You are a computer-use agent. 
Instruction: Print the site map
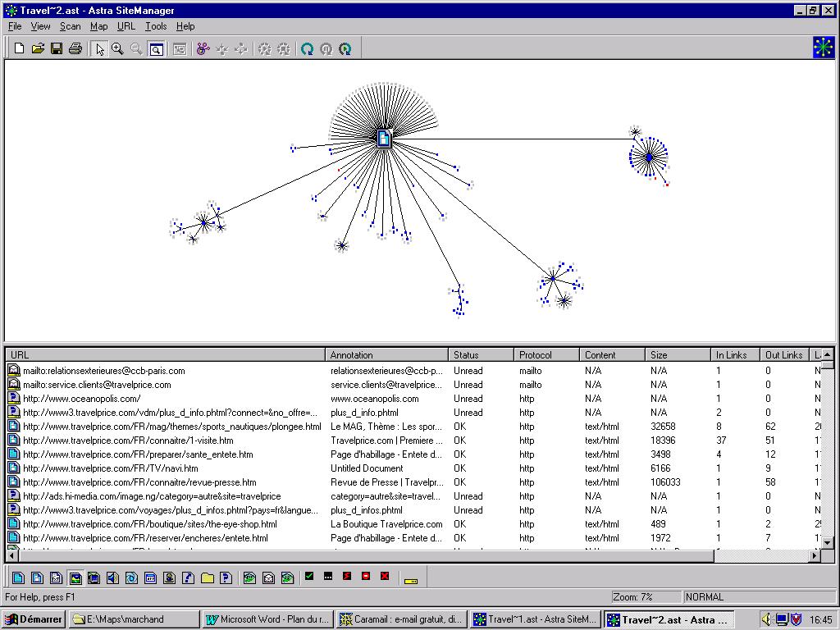point(75,48)
